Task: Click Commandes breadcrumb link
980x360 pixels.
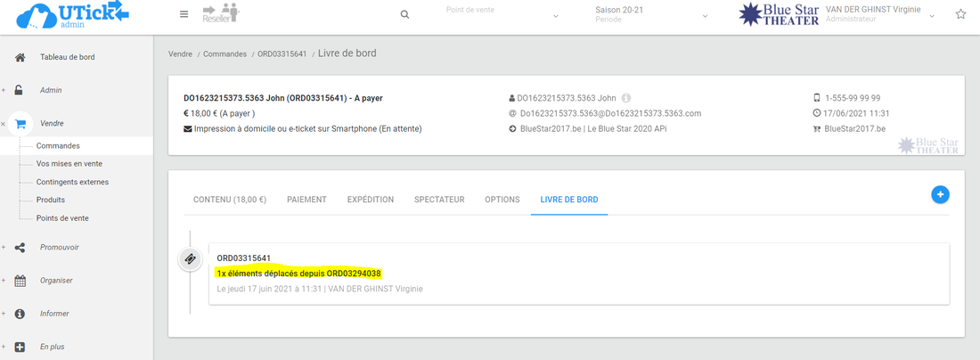Action: point(225,54)
